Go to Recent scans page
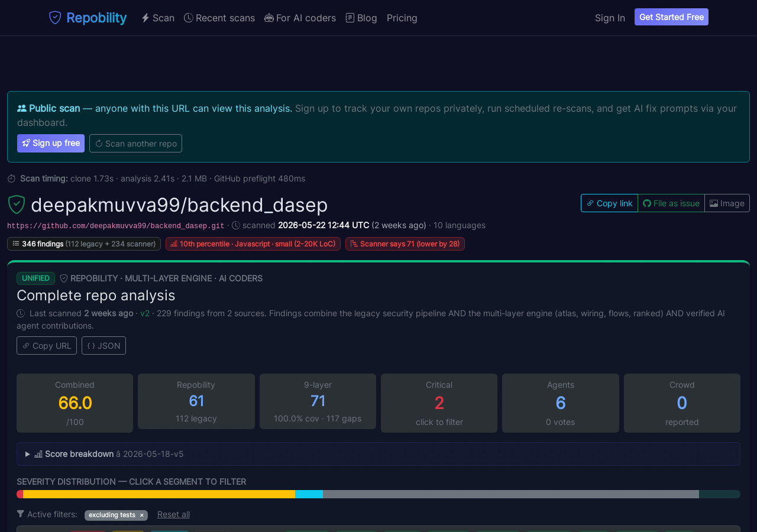This screenshot has height=532, width=757. (219, 18)
